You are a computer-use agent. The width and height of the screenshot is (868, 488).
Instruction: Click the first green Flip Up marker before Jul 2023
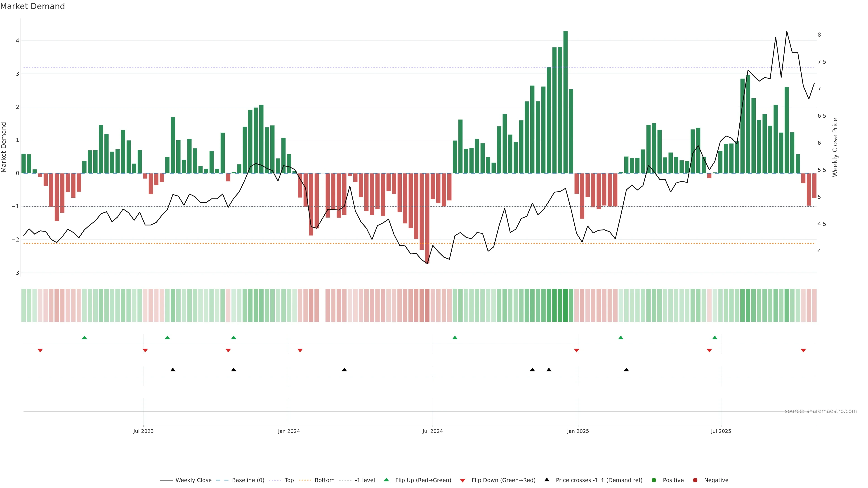[85, 338]
